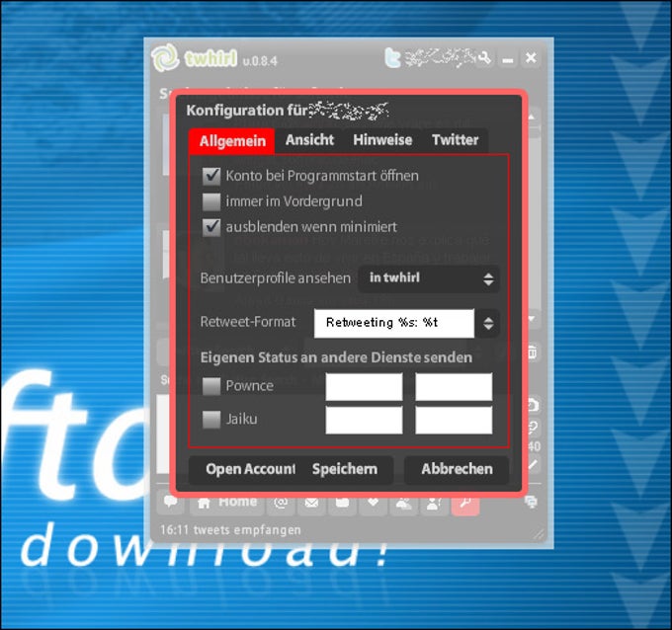Click 'Eigenen Status an andere Dienste senden' heading
Screen dimensions: 672x630
336,357
